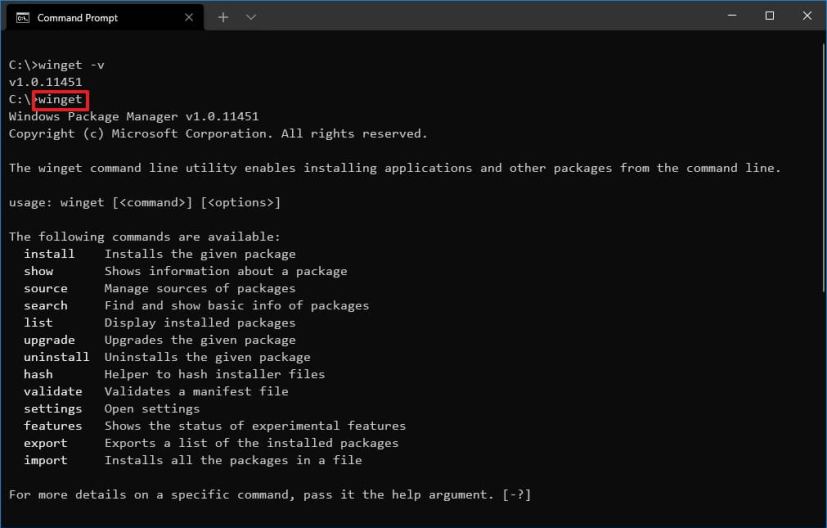Click the 'install' command name

(x=49, y=254)
